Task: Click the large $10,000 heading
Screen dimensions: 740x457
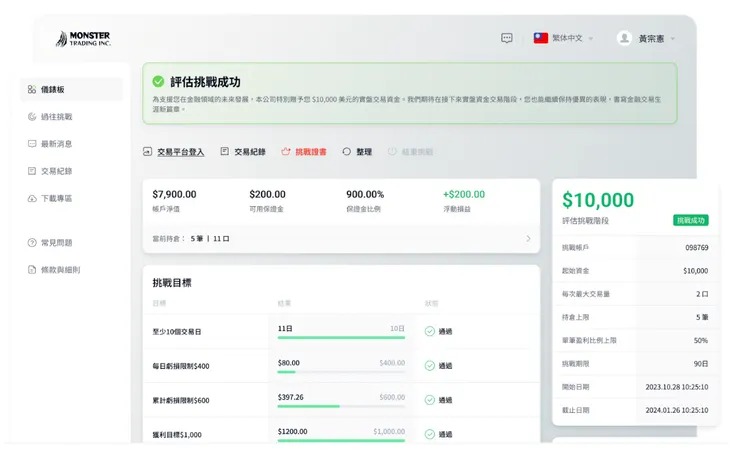Action: point(597,200)
